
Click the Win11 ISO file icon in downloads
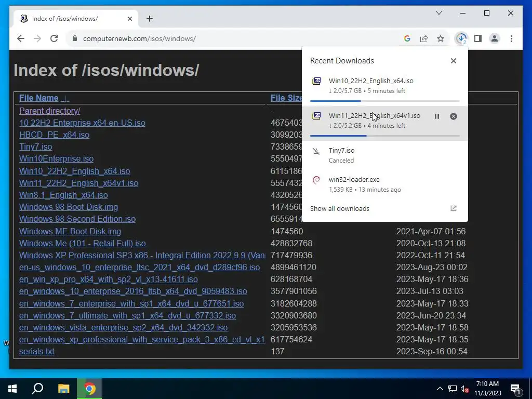click(x=316, y=116)
